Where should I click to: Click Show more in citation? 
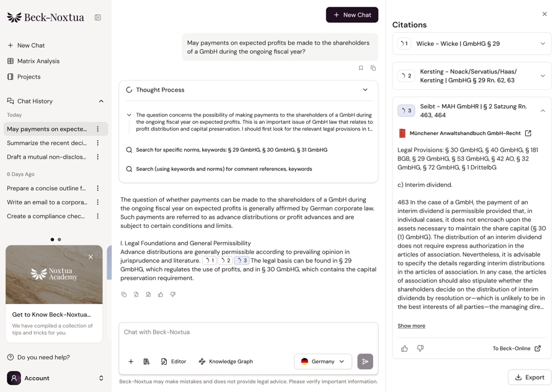(412, 326)
